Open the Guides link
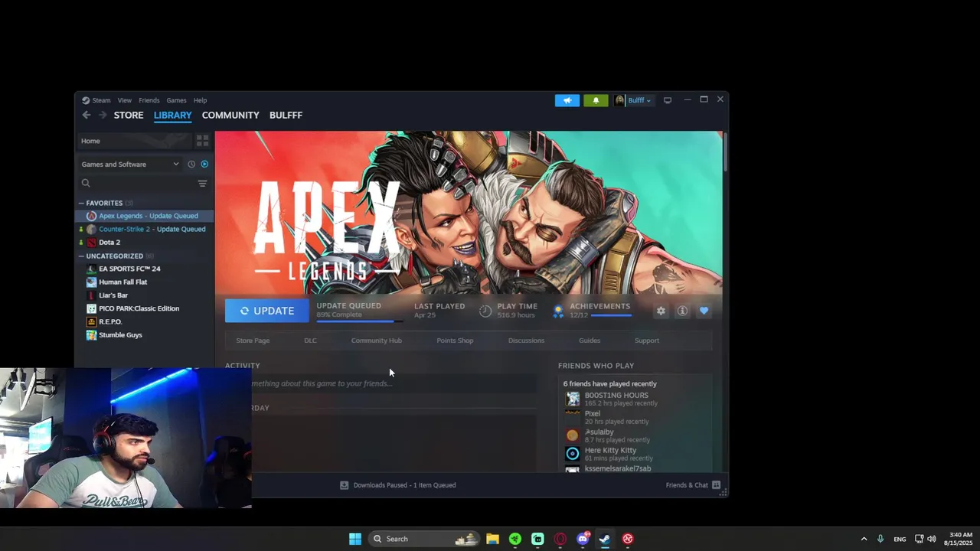980x551 pixels. 590,341
